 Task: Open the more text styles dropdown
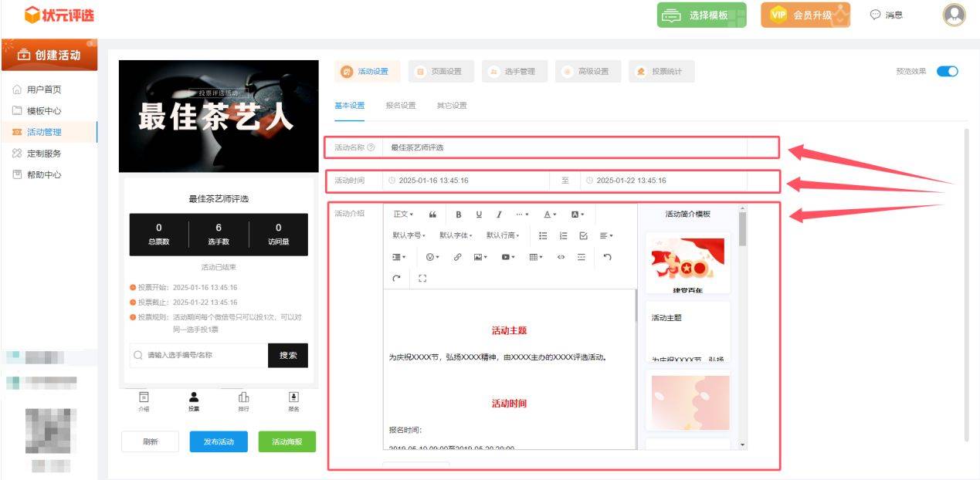[522, 215]
